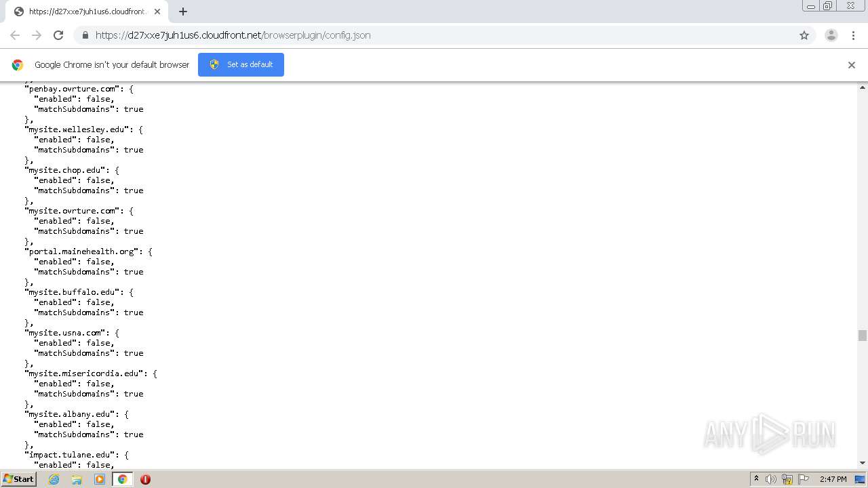Click the 2:47 PM clock

(833, 479)
